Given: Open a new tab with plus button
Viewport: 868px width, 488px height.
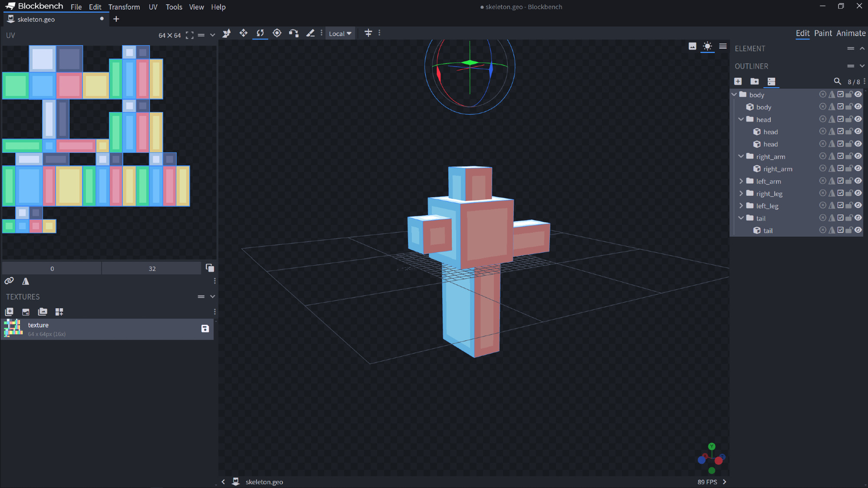Looking at the screenshot, I should [x=116, y=19].
